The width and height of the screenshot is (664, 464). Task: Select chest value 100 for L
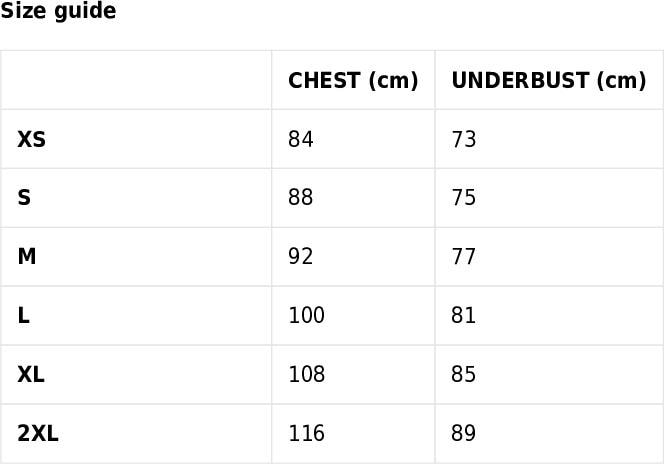(307, 315)
